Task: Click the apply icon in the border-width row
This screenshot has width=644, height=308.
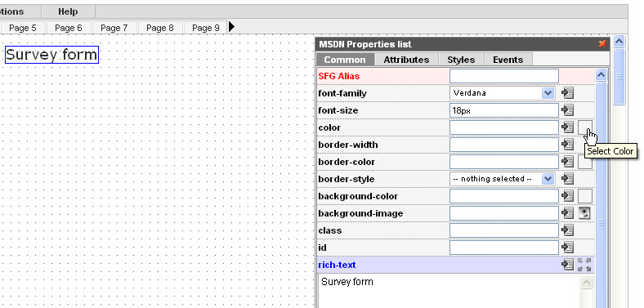Action: point(567,145)
